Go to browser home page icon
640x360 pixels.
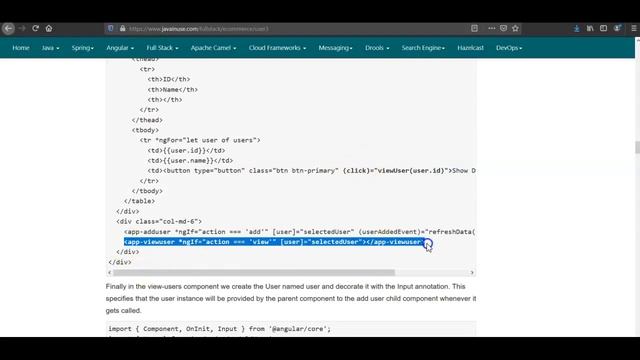click(x=49, y=28)
